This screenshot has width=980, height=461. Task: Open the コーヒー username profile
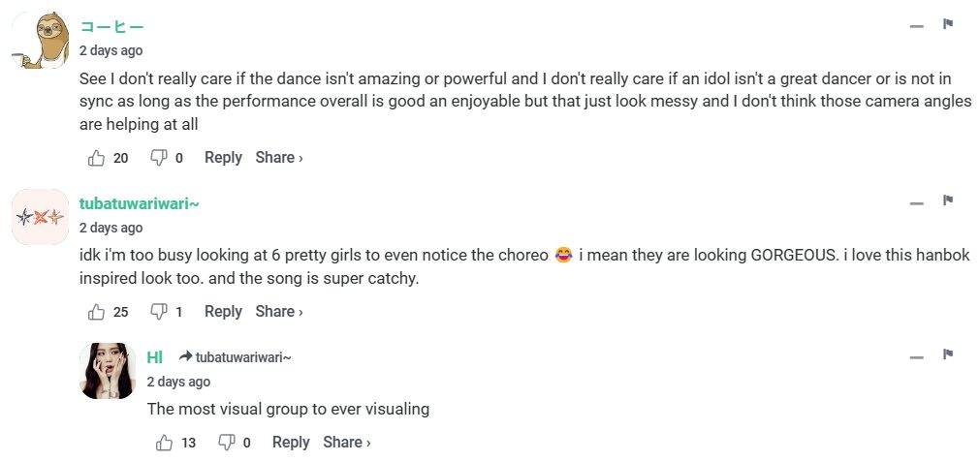[111, 26]
